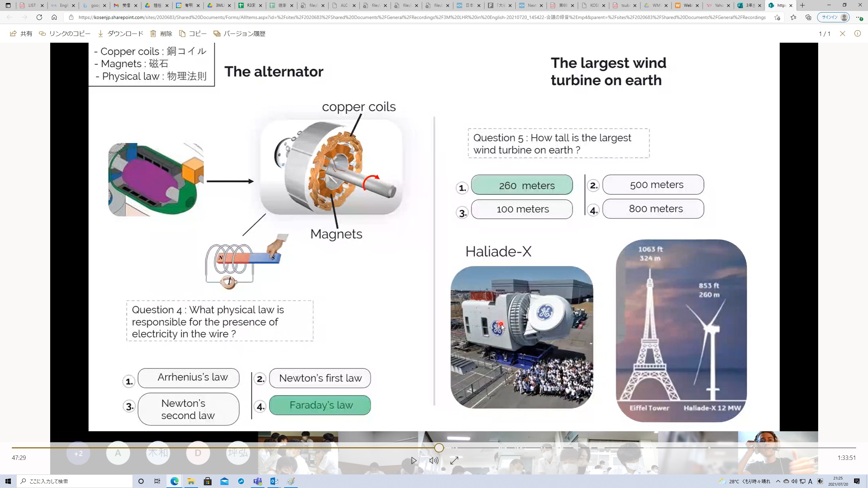
Task: Open Cortana circle icon
Action: pos(141,481)
